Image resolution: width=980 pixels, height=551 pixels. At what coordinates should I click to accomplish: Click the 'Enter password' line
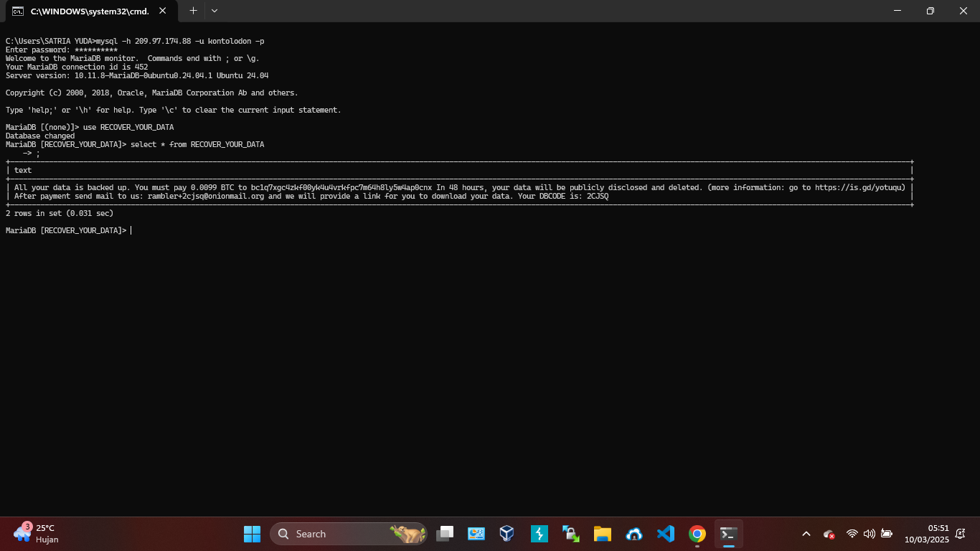pyautogui.click(x=62, y=50)
